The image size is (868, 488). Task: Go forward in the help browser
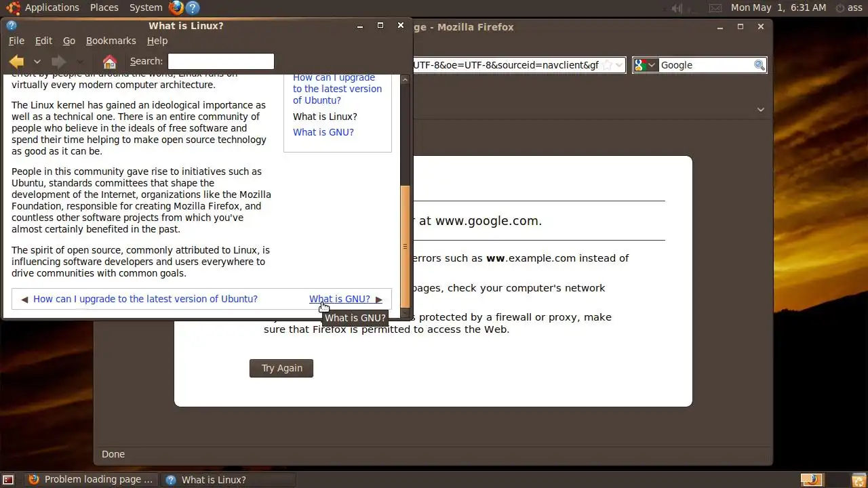(58, 61)
